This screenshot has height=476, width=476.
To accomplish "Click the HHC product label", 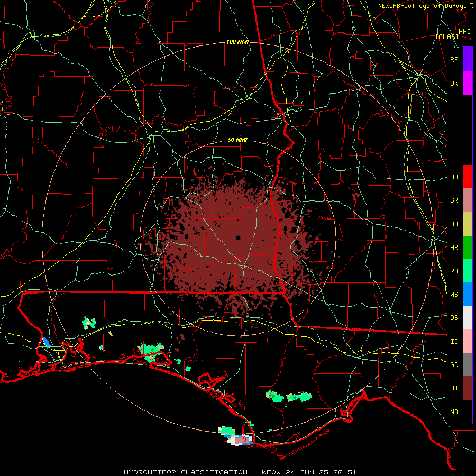I will (464, 31).
